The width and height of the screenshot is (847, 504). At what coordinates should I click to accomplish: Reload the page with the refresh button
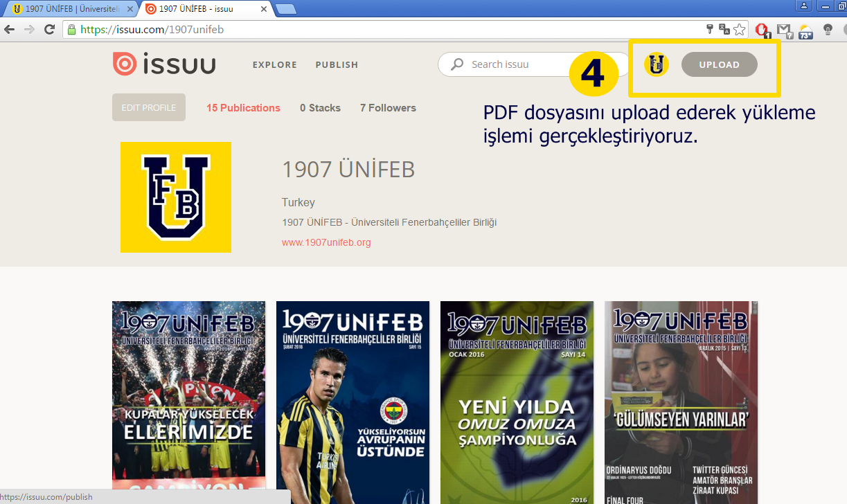[x=49, y=30]
